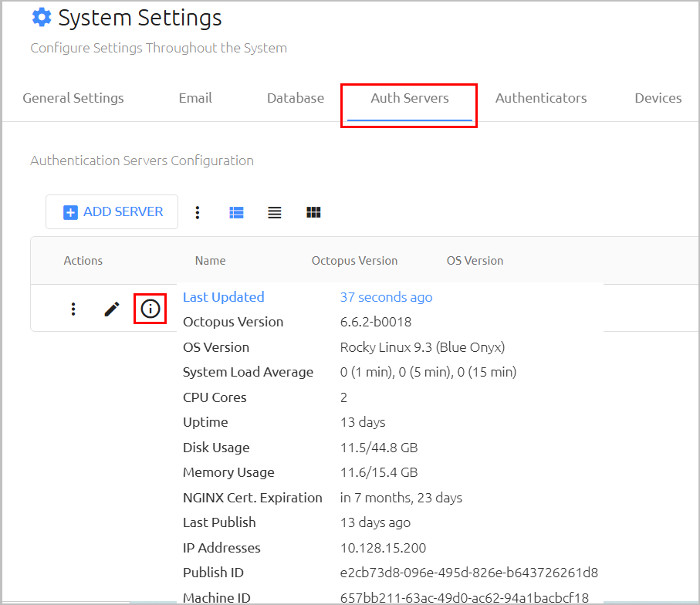Open the server row three-dot actions menu

[x=73, y=309]
